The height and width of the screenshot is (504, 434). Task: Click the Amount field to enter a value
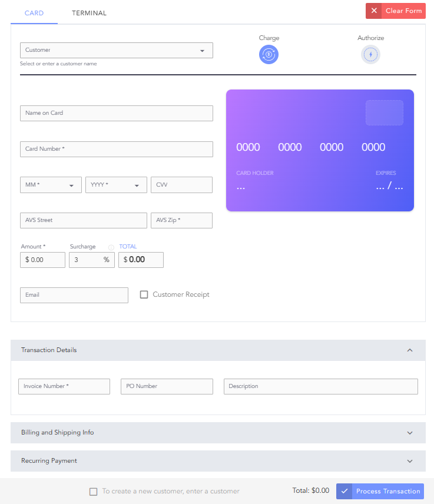tap(42, 259)
